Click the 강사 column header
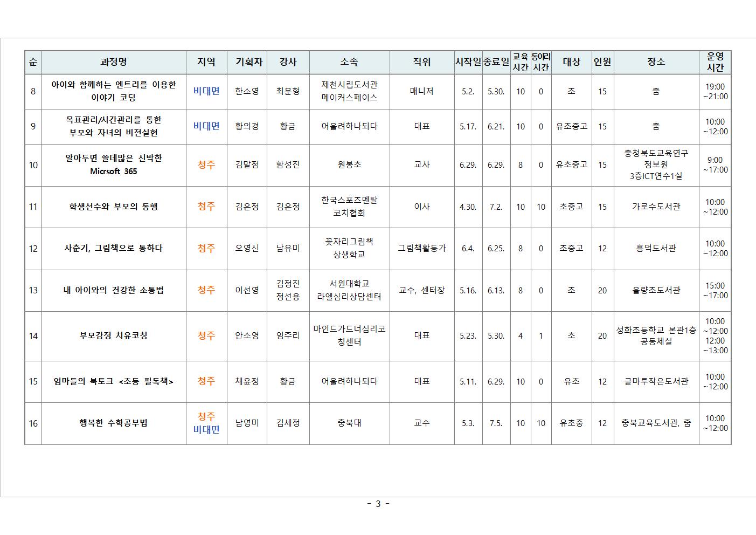 288,62
